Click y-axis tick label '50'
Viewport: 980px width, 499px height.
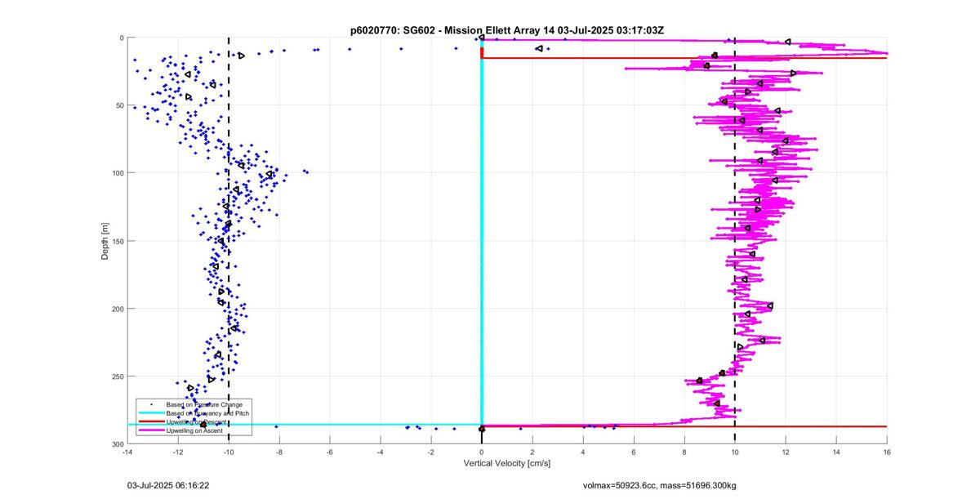pos(120,105)
